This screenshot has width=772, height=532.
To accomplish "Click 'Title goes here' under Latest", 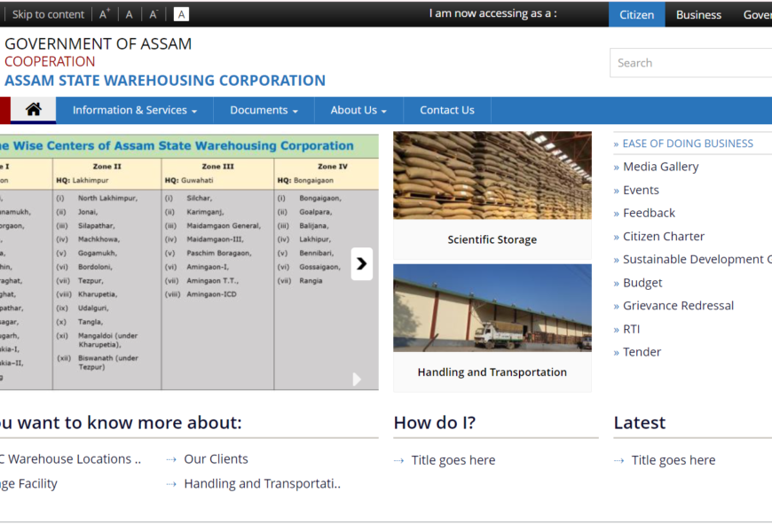I will pyautogui.click(x=673, y=460).
